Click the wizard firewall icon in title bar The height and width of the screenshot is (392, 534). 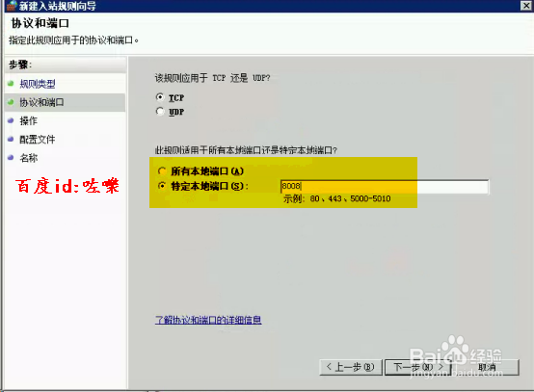[12, 6]
